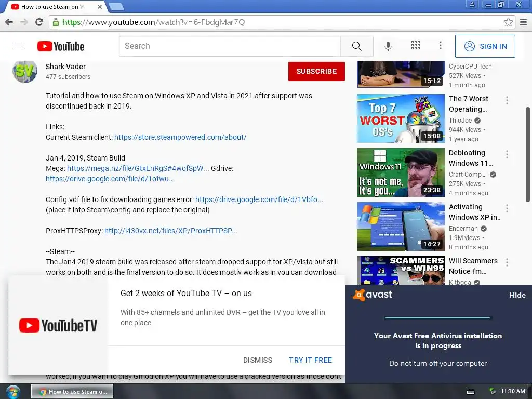Click the network tray icon near clock
This screenshot has width=532, height=399.
(x=493, y=391)
